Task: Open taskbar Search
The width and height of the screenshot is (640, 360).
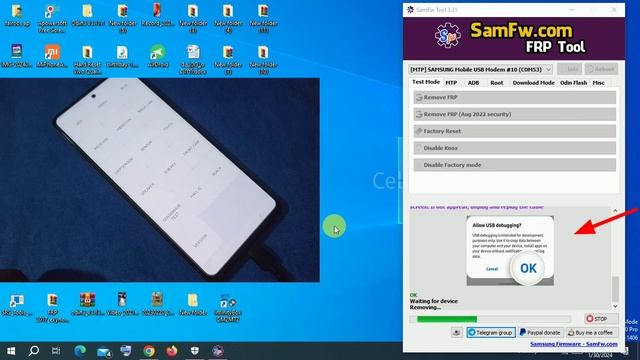Action: click(34, 351)
